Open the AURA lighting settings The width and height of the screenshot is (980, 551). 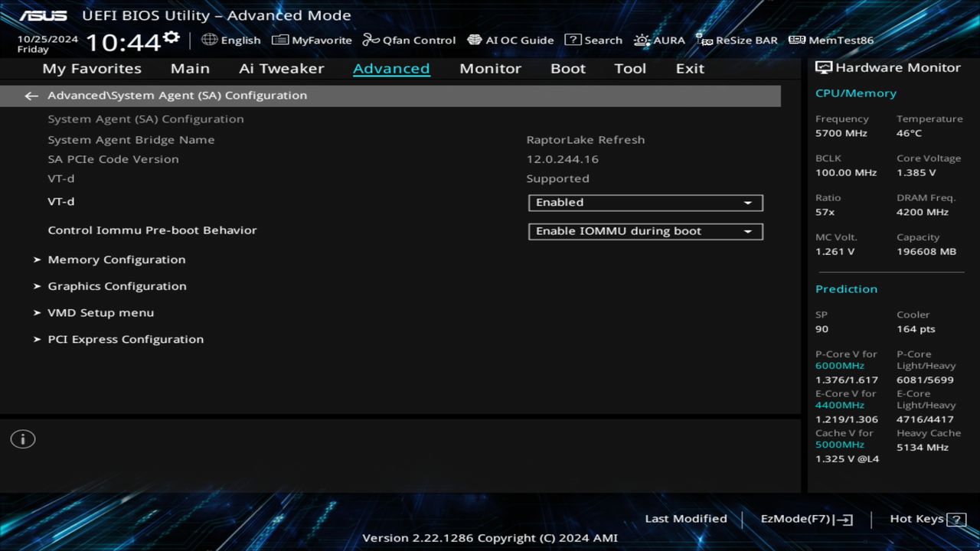pos(659,40)
